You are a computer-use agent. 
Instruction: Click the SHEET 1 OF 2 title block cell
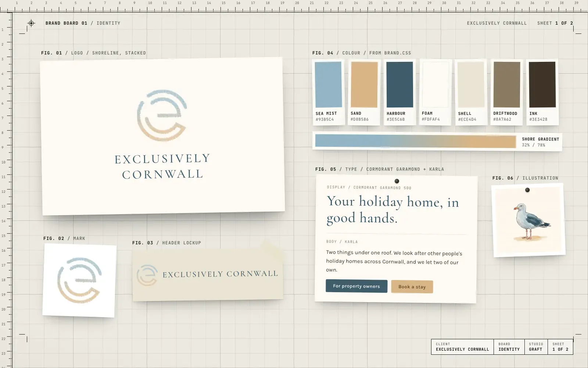(x=560, y=347)
